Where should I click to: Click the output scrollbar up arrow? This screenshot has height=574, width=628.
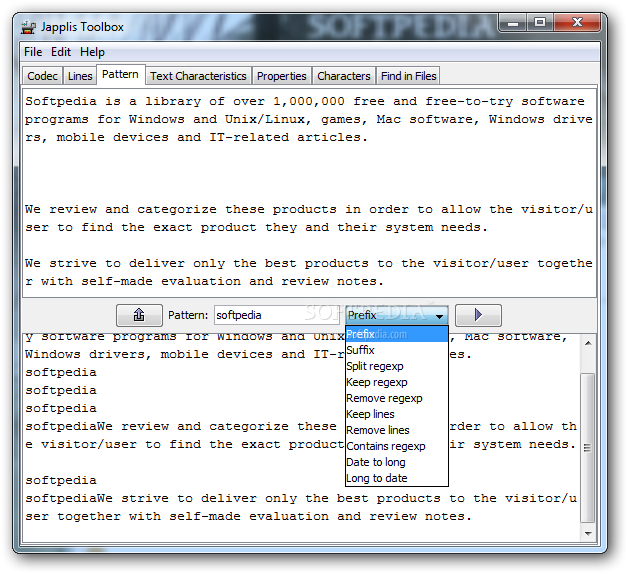tap(588, 343)
